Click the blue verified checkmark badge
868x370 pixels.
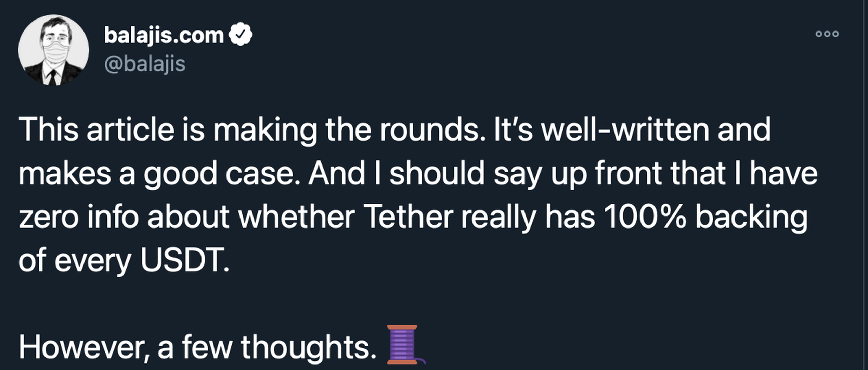click(241, 34)
